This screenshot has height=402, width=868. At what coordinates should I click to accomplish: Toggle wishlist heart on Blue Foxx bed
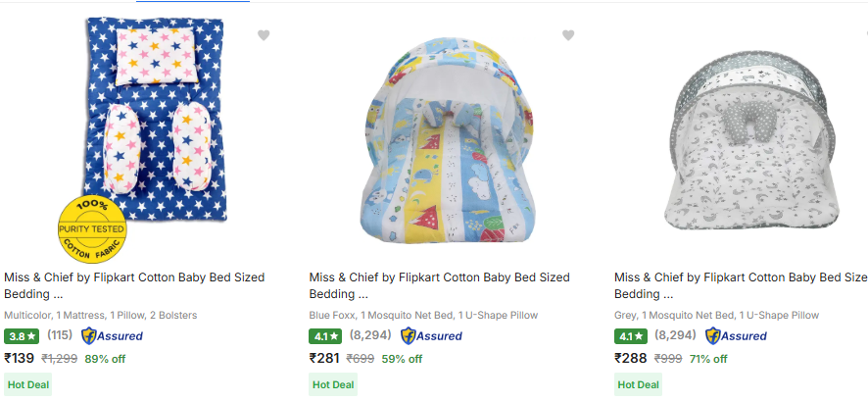pyautogui.click(x=568, y=35)
